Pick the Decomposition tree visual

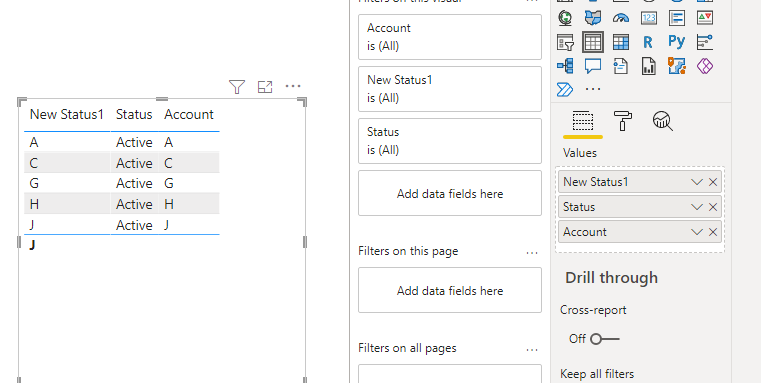[x=565, y=66]
